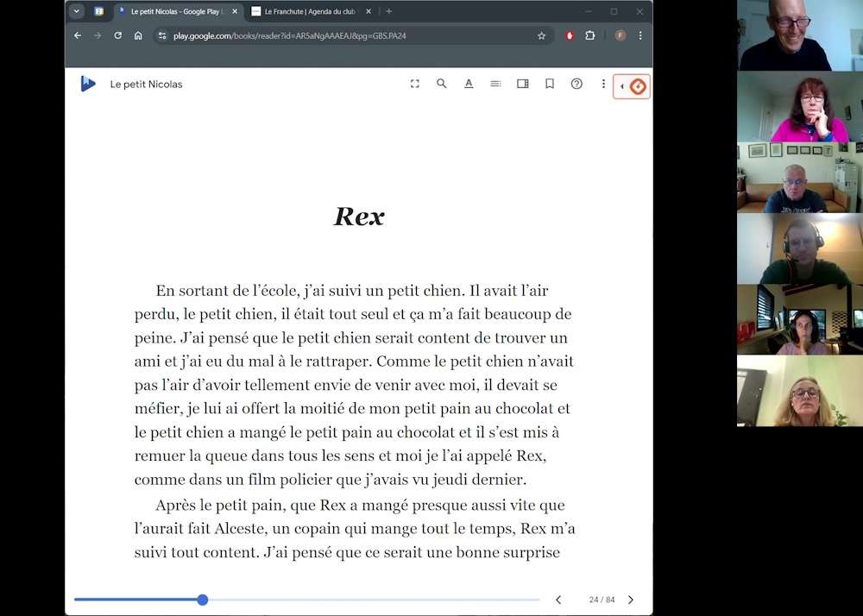Open the red extension icon in toolbar
863x616 pixels.
[570, 35]
